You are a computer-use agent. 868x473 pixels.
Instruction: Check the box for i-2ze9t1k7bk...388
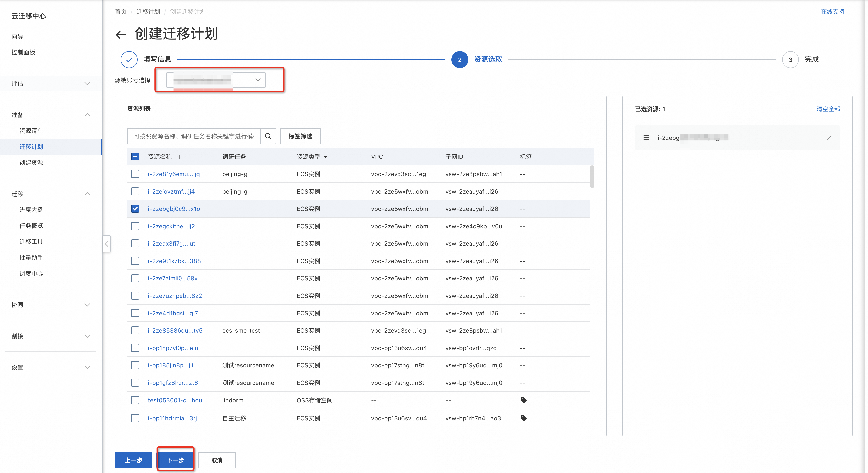(135, 261)
